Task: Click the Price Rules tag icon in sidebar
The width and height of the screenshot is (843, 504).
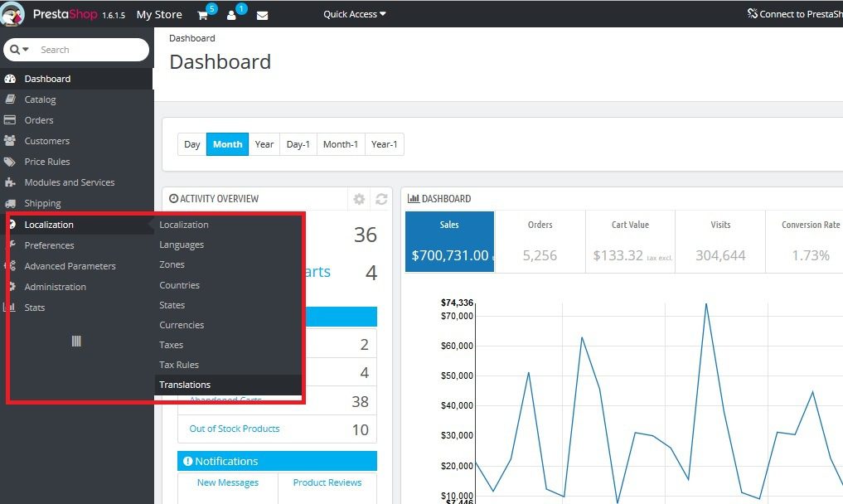Action: click(x=10, y=162)
